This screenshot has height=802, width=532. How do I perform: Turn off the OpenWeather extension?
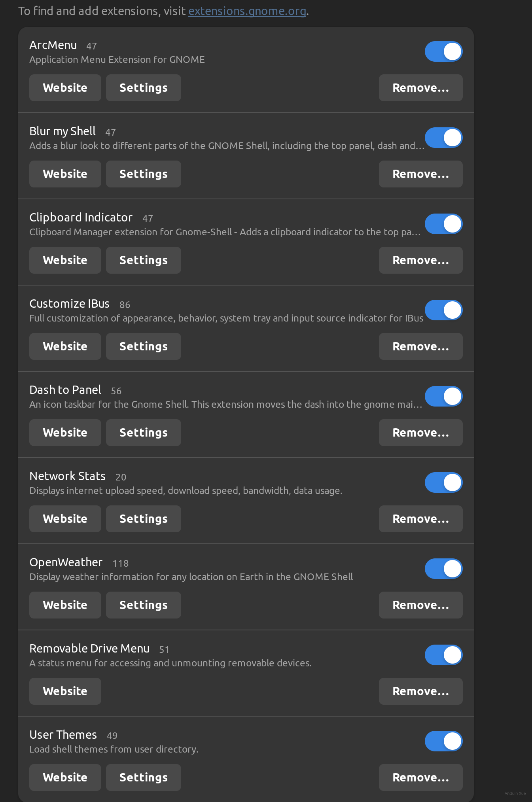[x=443, y=569]
